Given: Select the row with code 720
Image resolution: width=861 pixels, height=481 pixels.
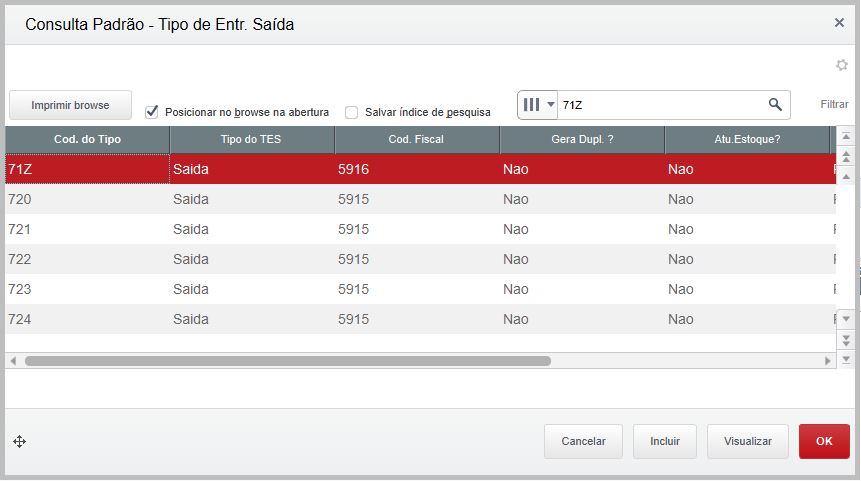Looking at the screenshot, I should coord(420,199).
